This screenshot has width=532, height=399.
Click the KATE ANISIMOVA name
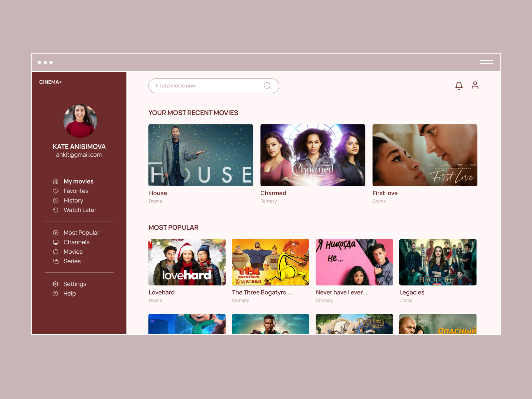[x=79, y=147]
